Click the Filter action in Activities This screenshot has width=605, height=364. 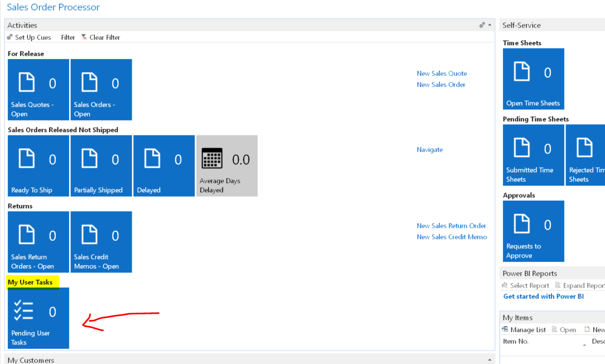(x=68, y=37)
